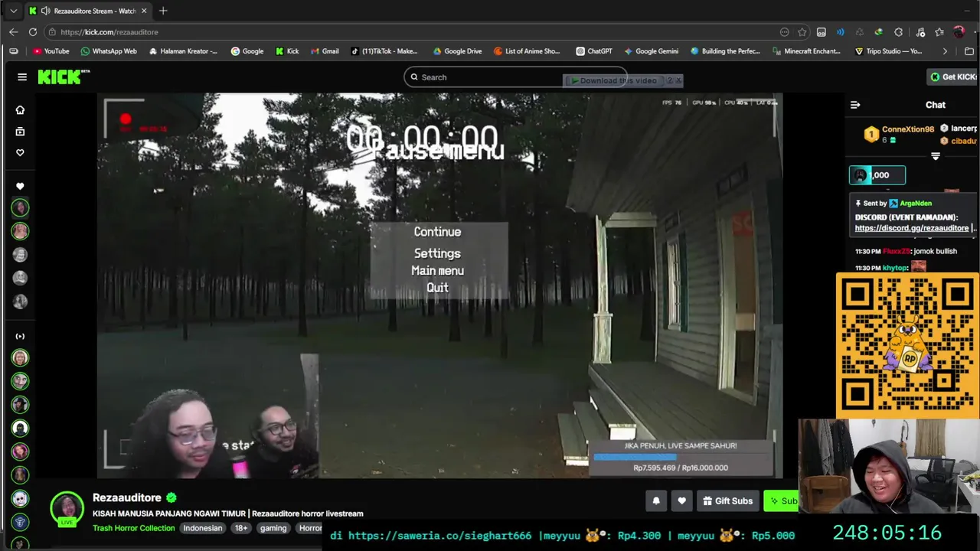Open the Minecraft Enchant bookmark
This screenshot has height=551, width=980.
pos(806,51)
